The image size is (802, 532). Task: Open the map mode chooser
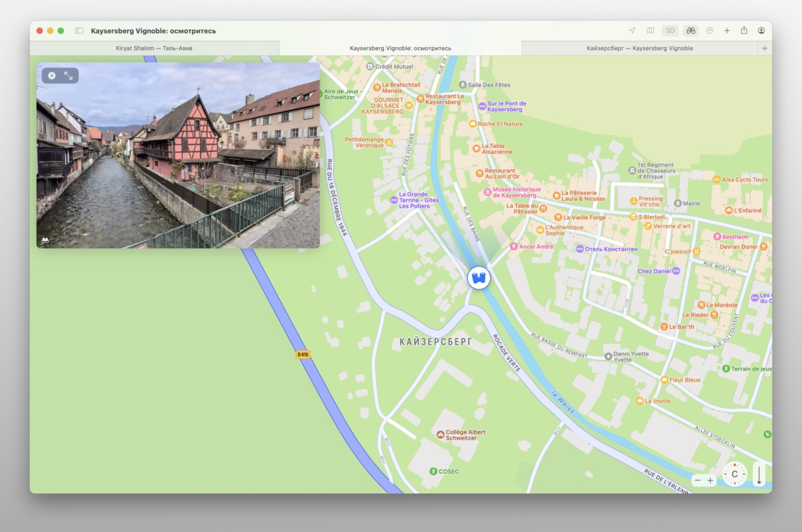[x=650, y=30]
